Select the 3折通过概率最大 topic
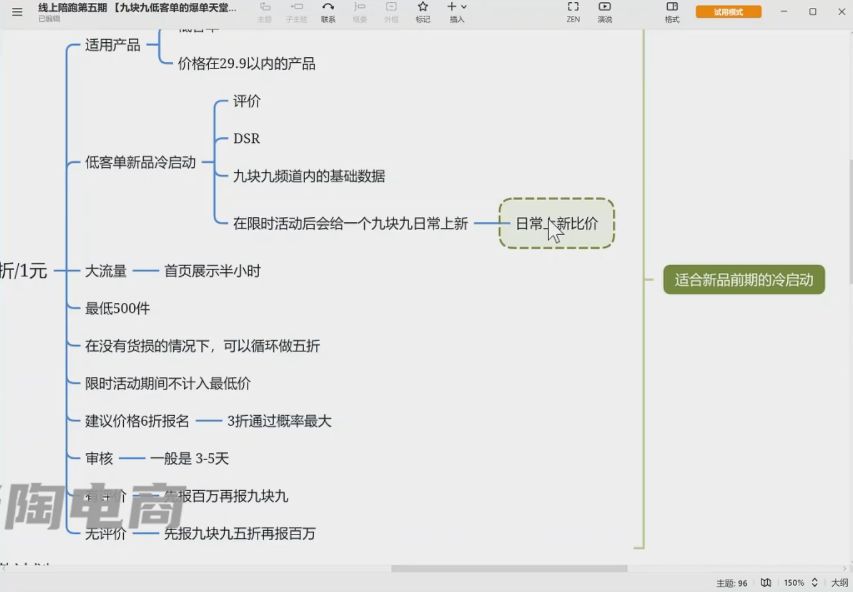This screenshot has width=853, height=592. (x=279, y=421)
